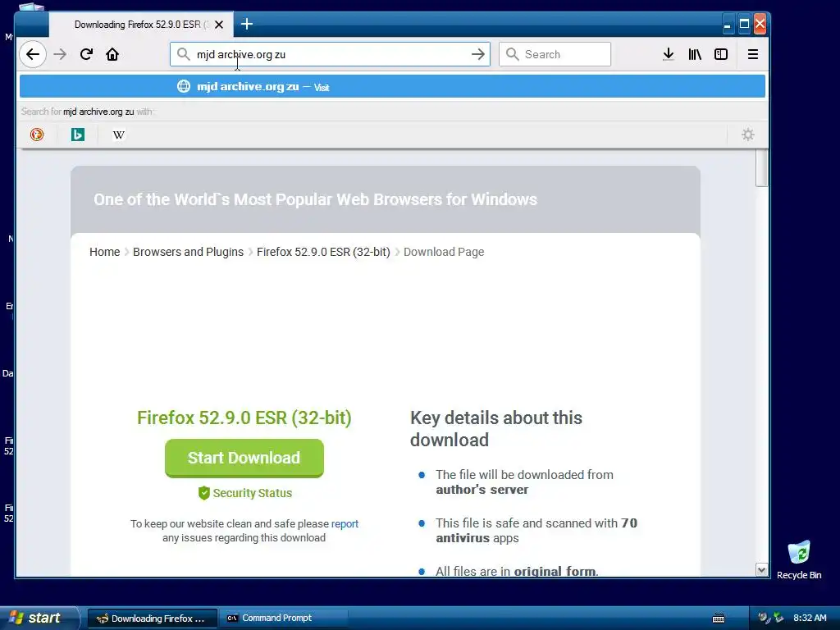
Task: Search with the DuckDuckGo engine icon
Action: click(x=37, y=135)
